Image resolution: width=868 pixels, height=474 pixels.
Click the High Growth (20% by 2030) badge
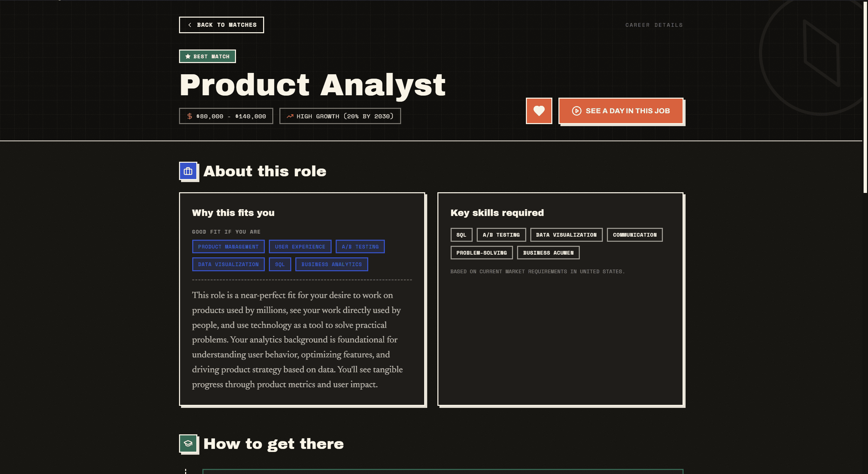pos(340,116)
